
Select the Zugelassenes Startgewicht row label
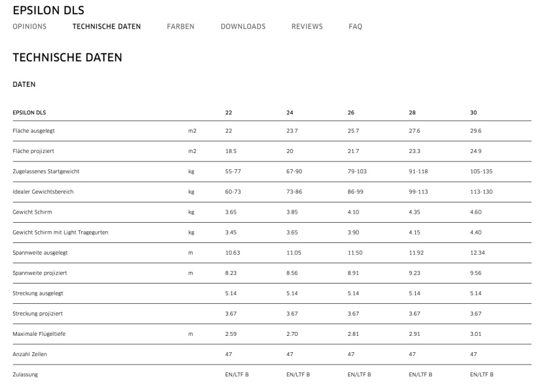coord(46,171)
